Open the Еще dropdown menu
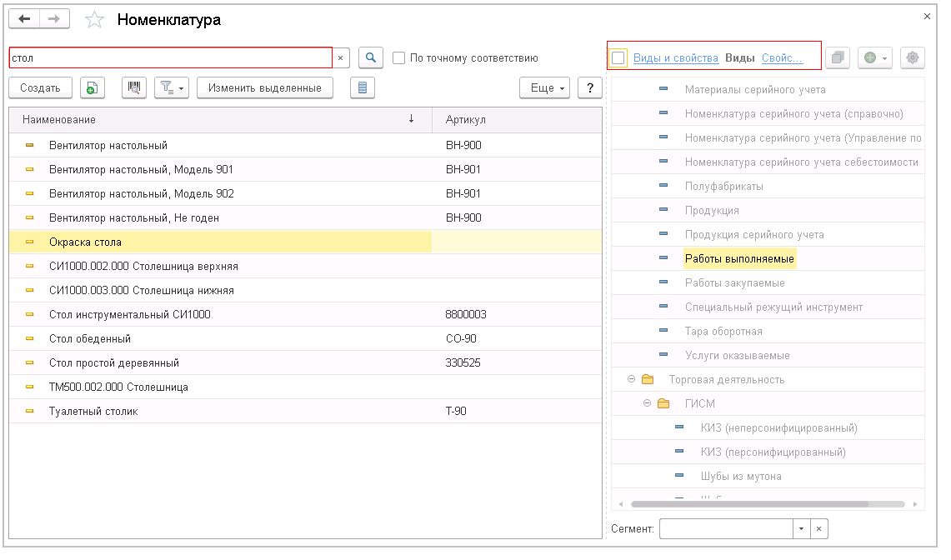This screenshot has height=560, width=951. point(543,87)
